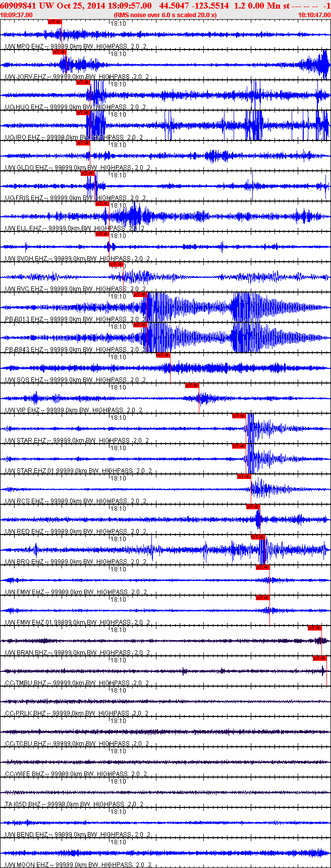Select the CC WIFE BHZ station label
The width and height of the screenshot is (331, 868).
25,774
